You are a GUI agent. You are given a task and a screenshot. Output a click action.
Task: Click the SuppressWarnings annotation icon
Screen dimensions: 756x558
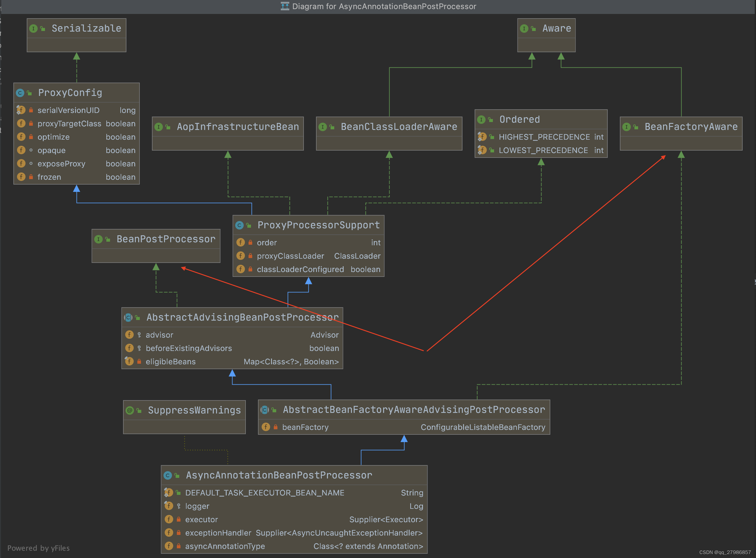click(129, 410)
